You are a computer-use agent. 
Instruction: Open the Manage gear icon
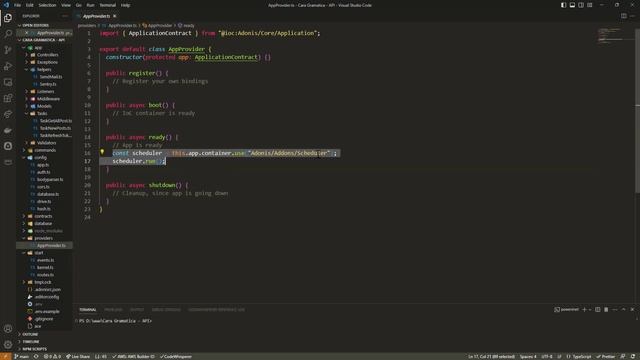8,344
